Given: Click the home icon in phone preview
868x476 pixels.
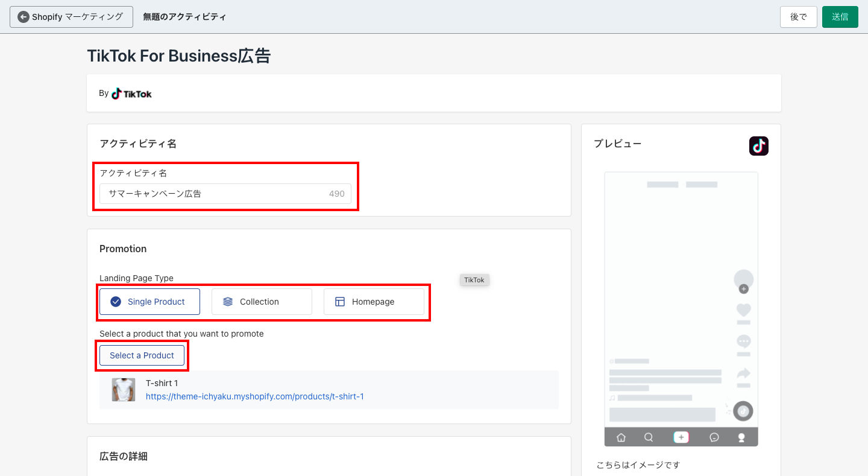Looking at the screenshot, I should [x=621, y=437].
